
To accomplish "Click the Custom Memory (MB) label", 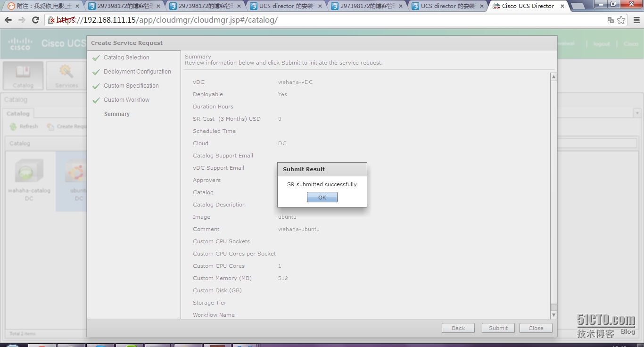I will [x=222, y=278].
